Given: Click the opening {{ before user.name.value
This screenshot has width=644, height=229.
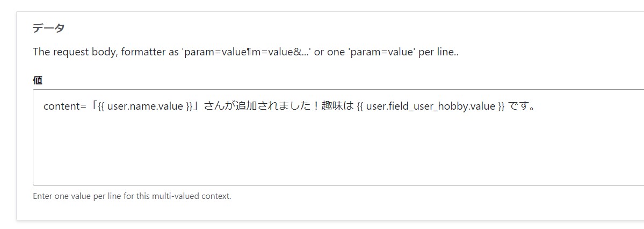Looking at the screenshot, I should click(x=102, y=106).
